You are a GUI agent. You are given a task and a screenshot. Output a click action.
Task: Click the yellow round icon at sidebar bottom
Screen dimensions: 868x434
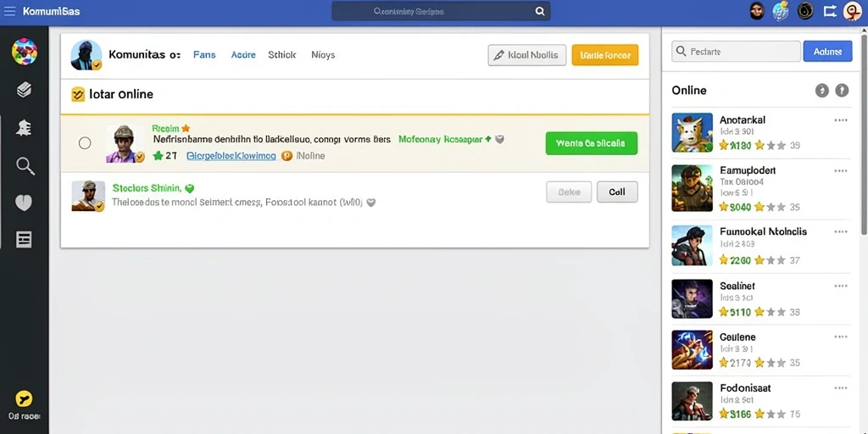[24, 398]
